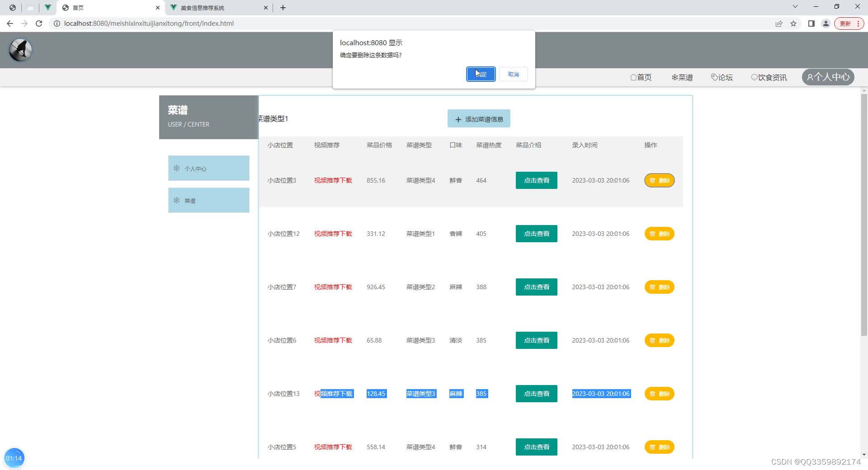Viewport: 868px width, 470px height.
Task: Delete the 小店位置13 row
Action: 659,394
